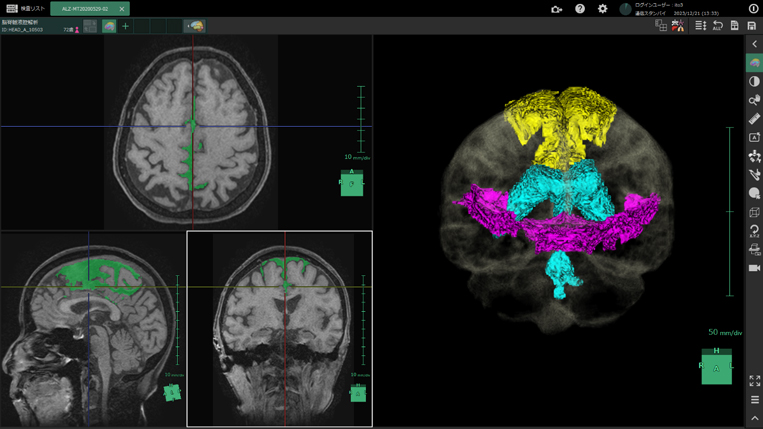Select the ruler measurement tool
763x429 pixels.
[x=754, y=119]
